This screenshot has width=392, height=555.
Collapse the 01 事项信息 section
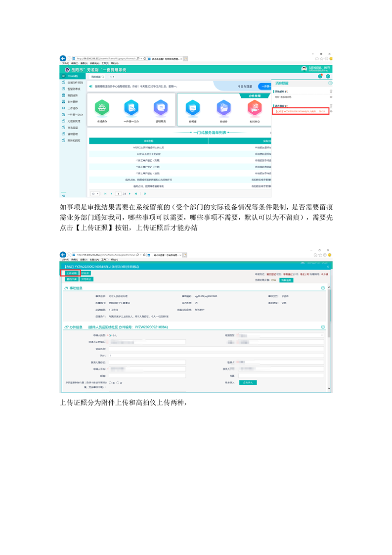click(x=323, y=288)
